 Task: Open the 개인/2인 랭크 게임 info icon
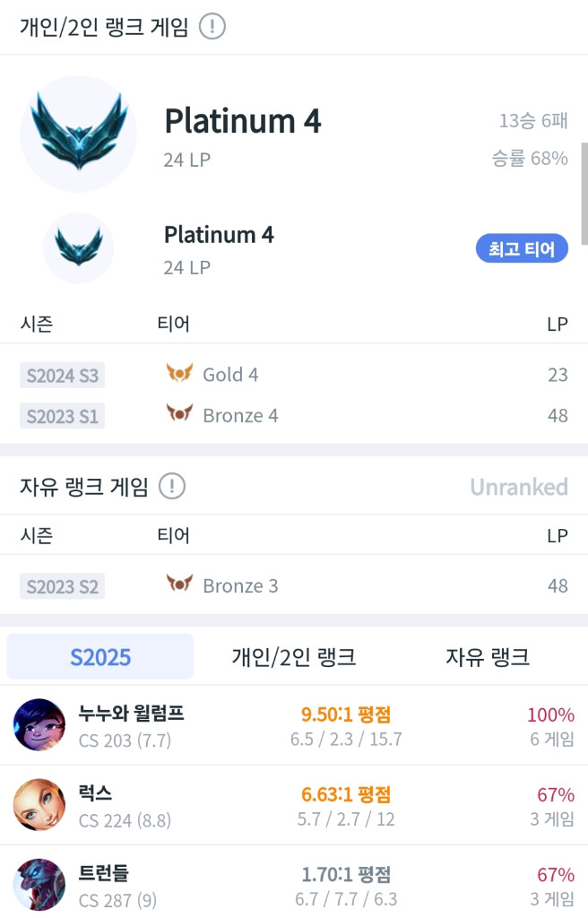(x=211, y=27)
